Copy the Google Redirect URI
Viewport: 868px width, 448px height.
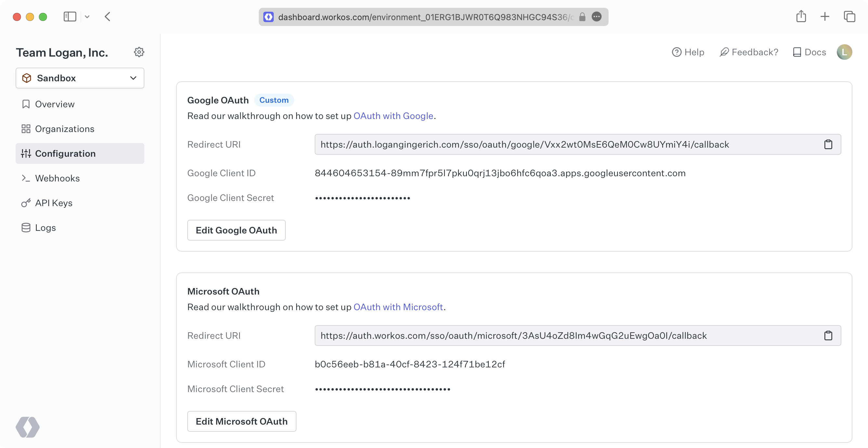point(828,145)
